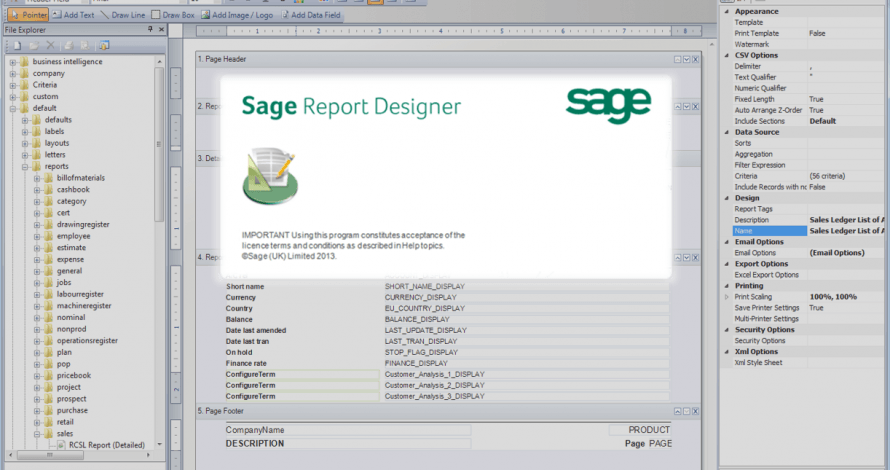This screenshot has width=890, height=470.
Task: Select Excel Export Options property
Action: [808, 275]
